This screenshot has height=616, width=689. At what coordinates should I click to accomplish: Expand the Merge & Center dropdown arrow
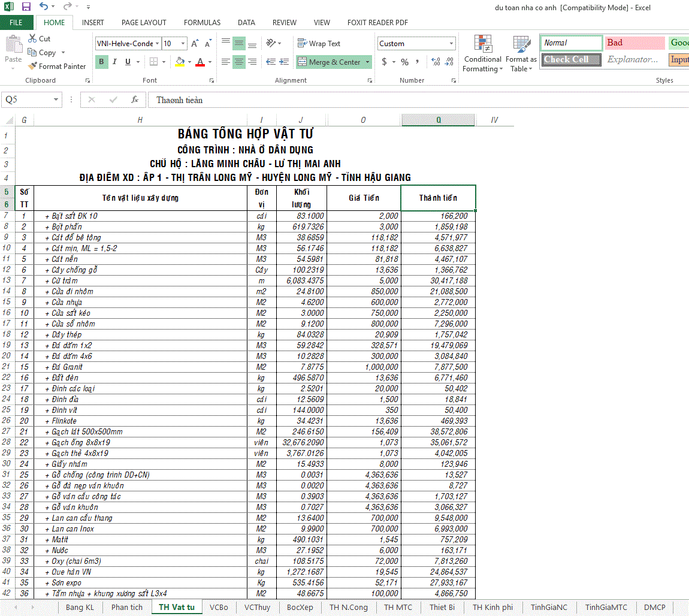click(368, 62)
